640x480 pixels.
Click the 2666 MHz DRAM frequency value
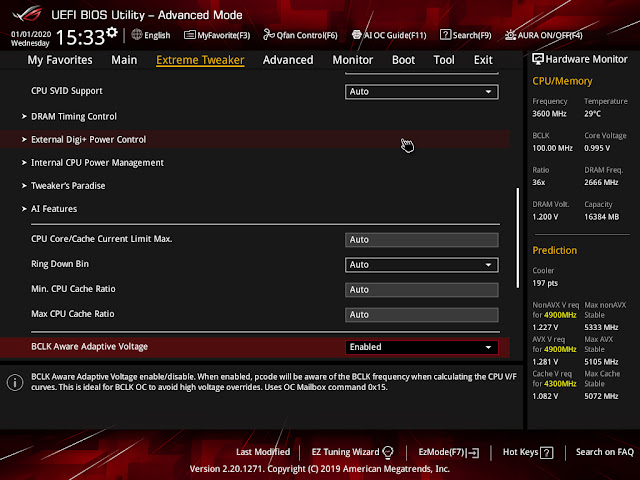pos(601,182)
